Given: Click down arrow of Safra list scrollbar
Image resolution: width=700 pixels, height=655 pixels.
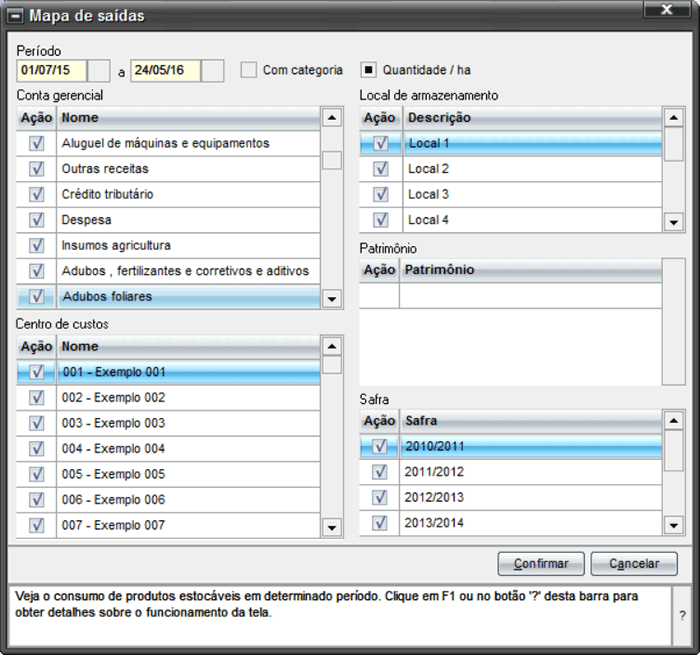Looking at the screenshot, I should pos(674,526).
